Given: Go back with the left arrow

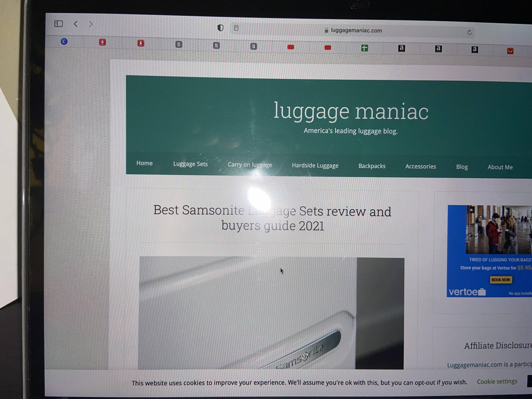Looking at the screenshot, I should coord(76,24).
